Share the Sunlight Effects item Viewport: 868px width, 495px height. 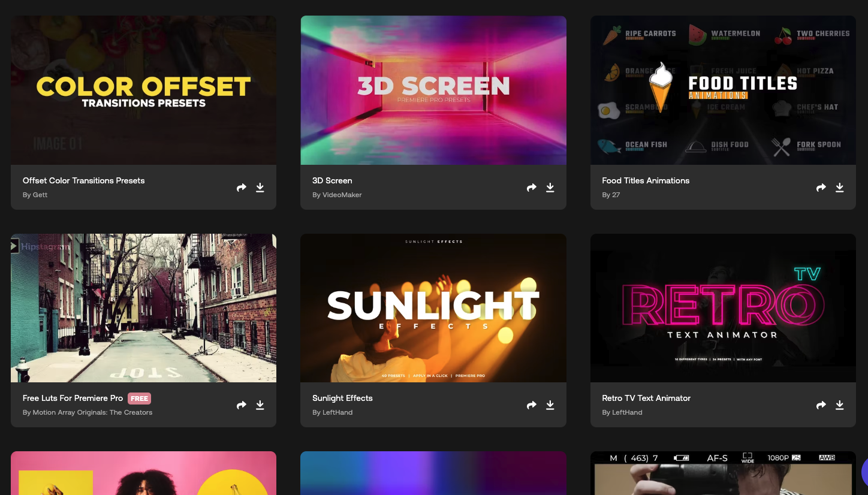[532, 405]
